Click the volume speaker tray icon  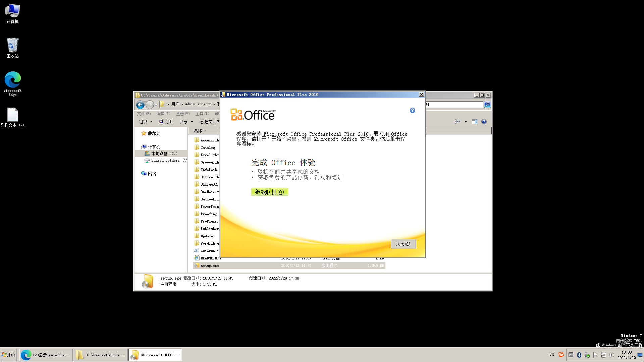(x=611, y=355)
